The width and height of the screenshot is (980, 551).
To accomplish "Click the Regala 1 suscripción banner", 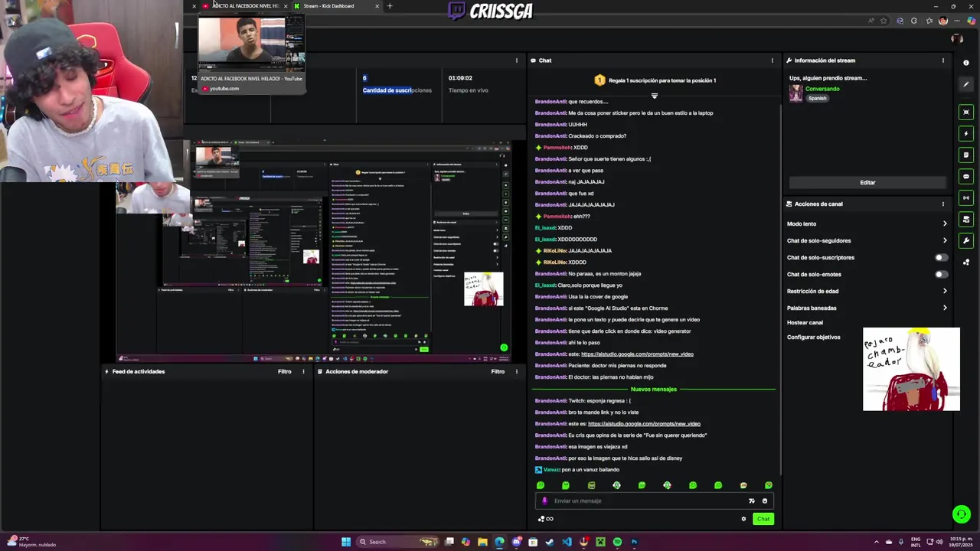I will [655, 80].
